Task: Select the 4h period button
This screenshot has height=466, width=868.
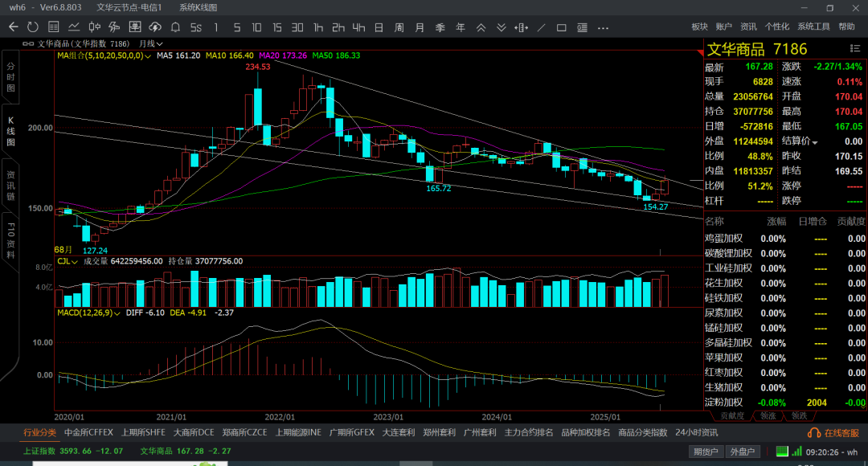Action: point(358,27)
